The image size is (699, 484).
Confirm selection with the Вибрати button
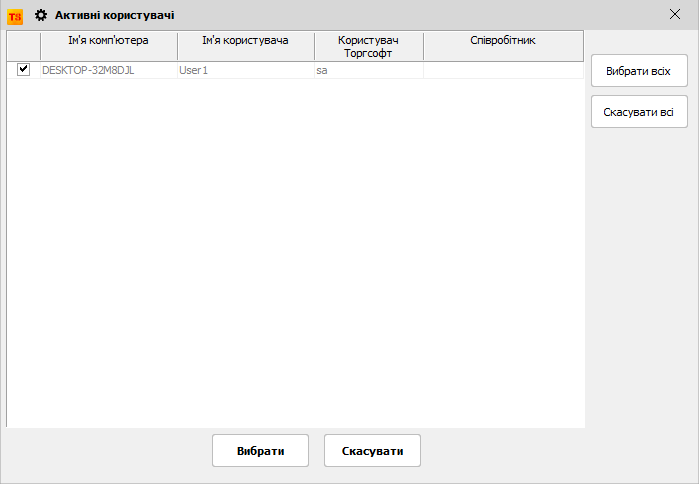(x=260, y=451)
